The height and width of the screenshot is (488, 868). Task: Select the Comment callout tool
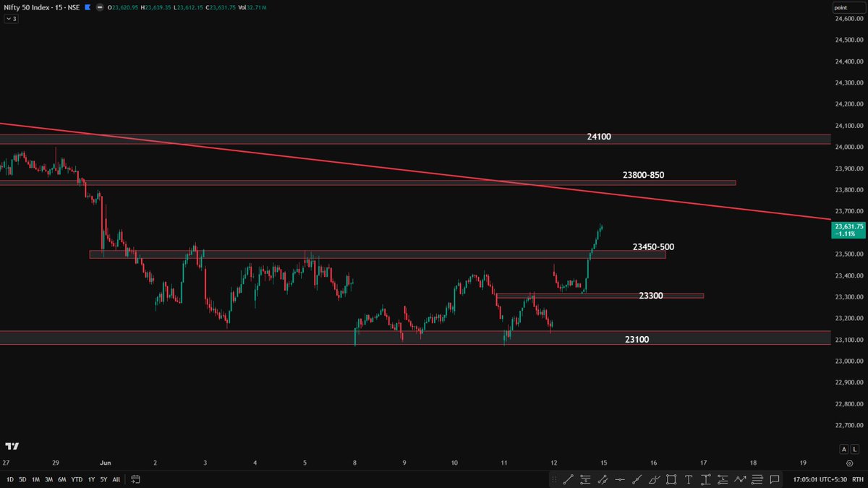click(775, 479)
